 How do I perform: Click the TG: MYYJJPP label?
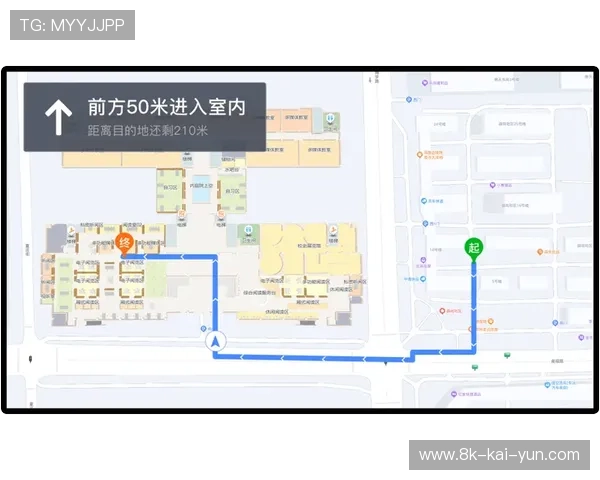72,25
